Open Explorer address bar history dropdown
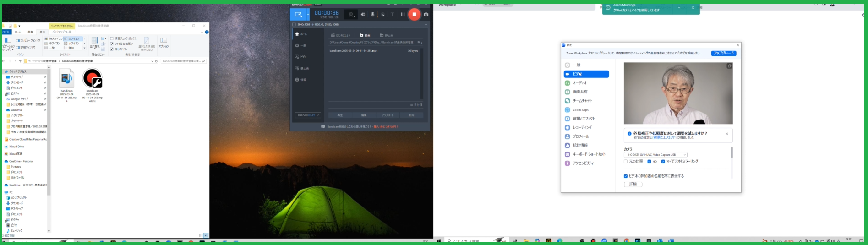This screenshot has width=868, height=245. (152, 61)
